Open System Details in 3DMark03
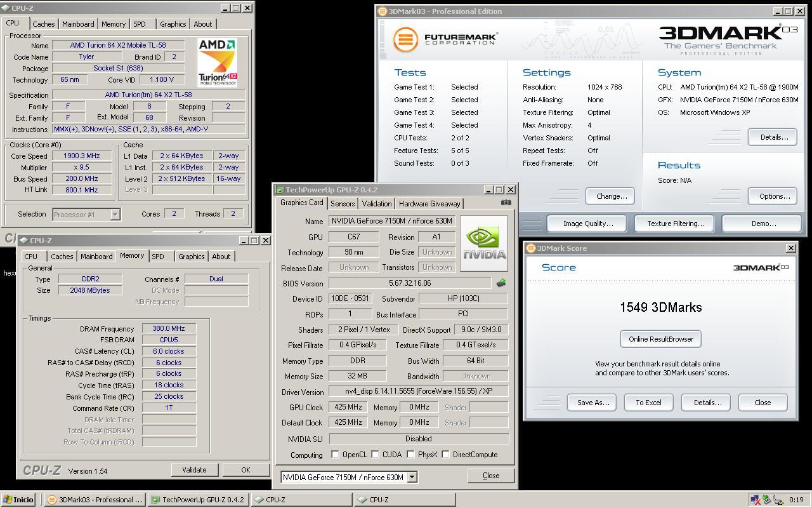This screenshot has height=508, width=812. (773, 137)
